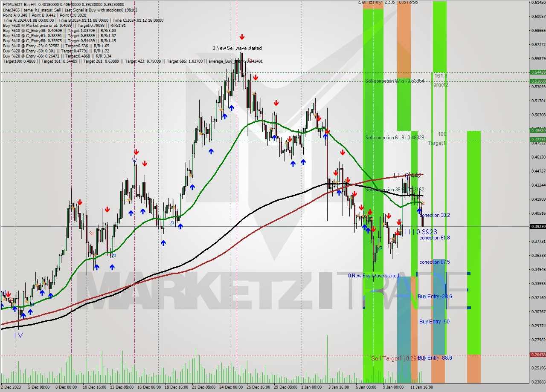Select the "Sell correction 61.8 | 0.48328" label
Image resolution: width=546 pixels, height=392 pixels.
pyautogui.click(x=395, y=138)
